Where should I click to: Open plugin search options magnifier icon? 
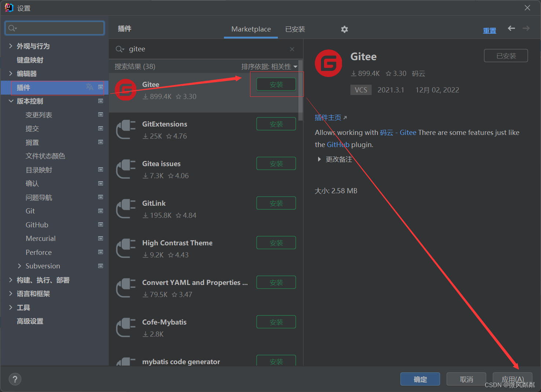[x=120, y=49]
